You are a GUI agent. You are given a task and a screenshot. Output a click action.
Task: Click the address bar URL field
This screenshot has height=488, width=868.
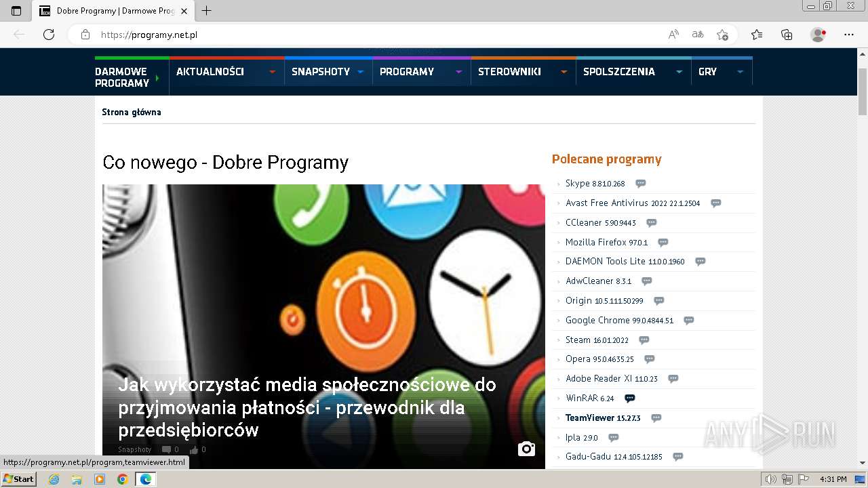380,35
